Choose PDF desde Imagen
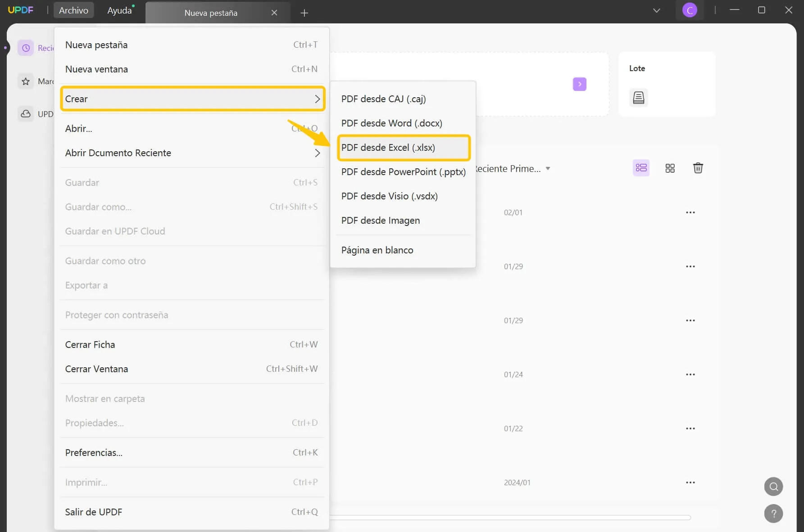Screen dimensions: 804x532 point(403,221)
